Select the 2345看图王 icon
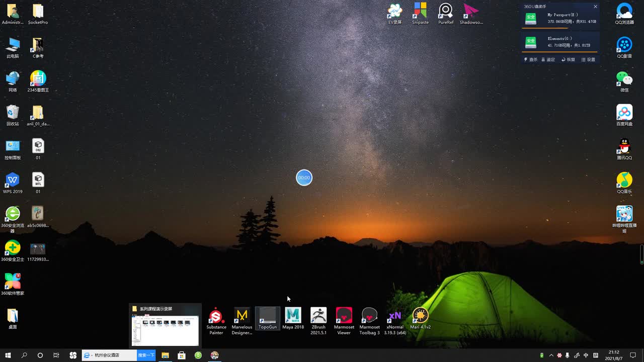Screen dimensions: 644x362 click(x=38, y=81)
